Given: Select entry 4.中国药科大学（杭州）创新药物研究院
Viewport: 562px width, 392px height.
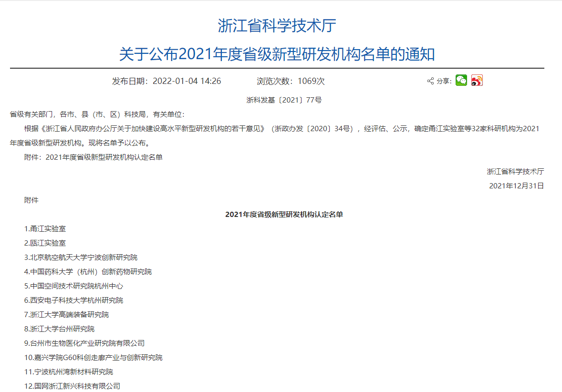Looking at the screenshot, I should (88, 272).
